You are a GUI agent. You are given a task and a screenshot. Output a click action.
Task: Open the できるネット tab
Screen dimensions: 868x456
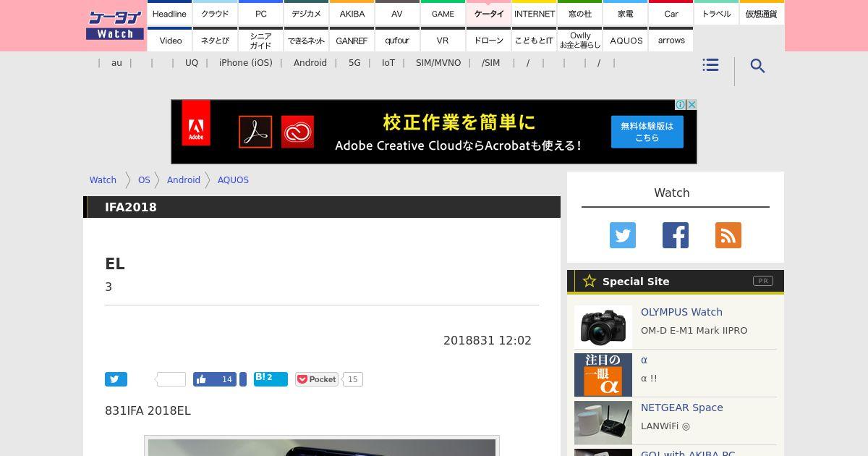306,41
